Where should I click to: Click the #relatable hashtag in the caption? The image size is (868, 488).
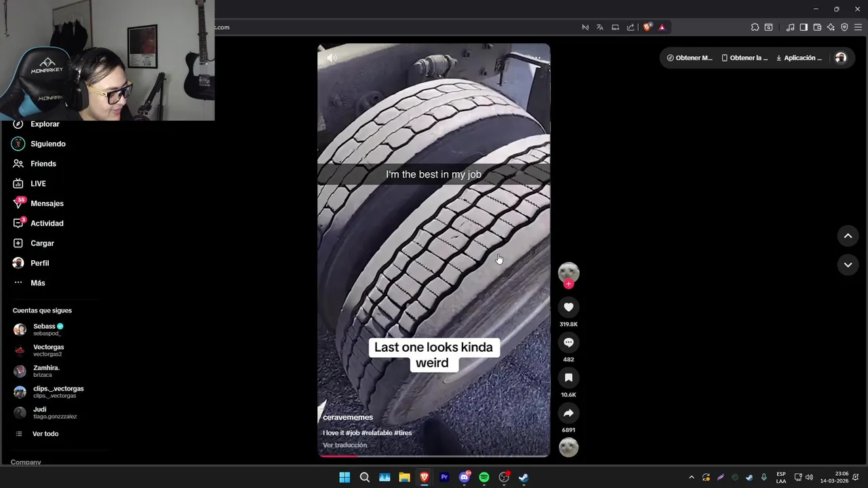point(376,432)
